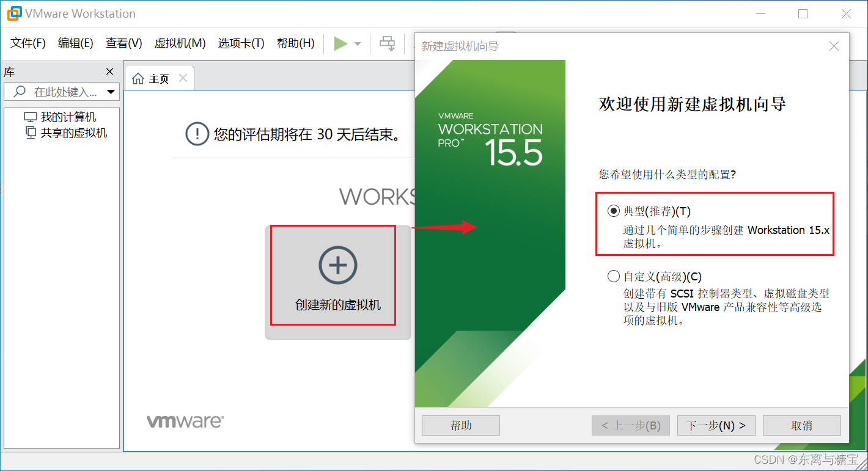Click the heading 欢迎使用新建虚拟机向导
The image size is (868, 471).
[693, 104]
